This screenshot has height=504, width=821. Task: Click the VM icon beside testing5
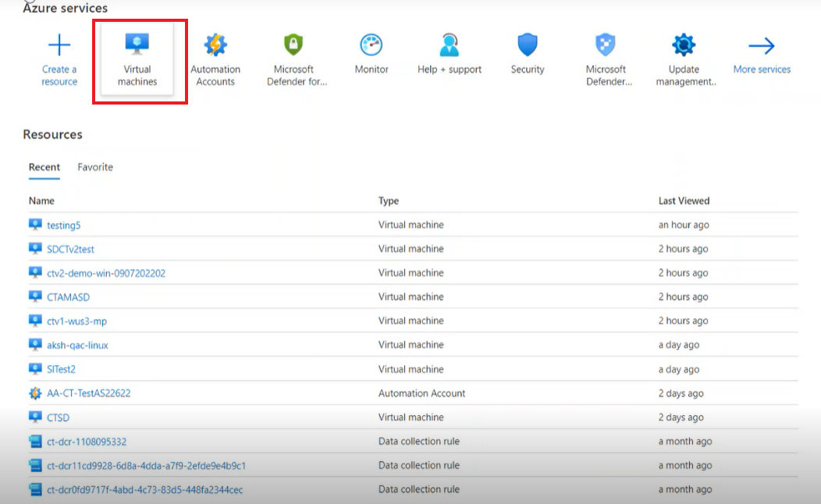(x=34, y=225)
